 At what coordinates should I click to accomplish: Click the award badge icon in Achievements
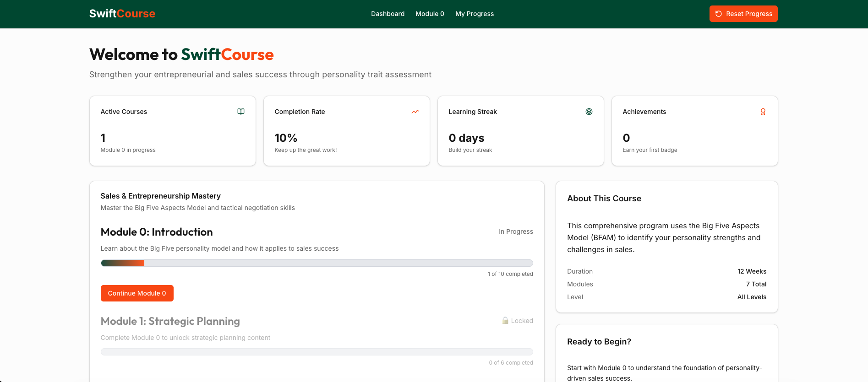pyautogui.click(x=763, y=112)
